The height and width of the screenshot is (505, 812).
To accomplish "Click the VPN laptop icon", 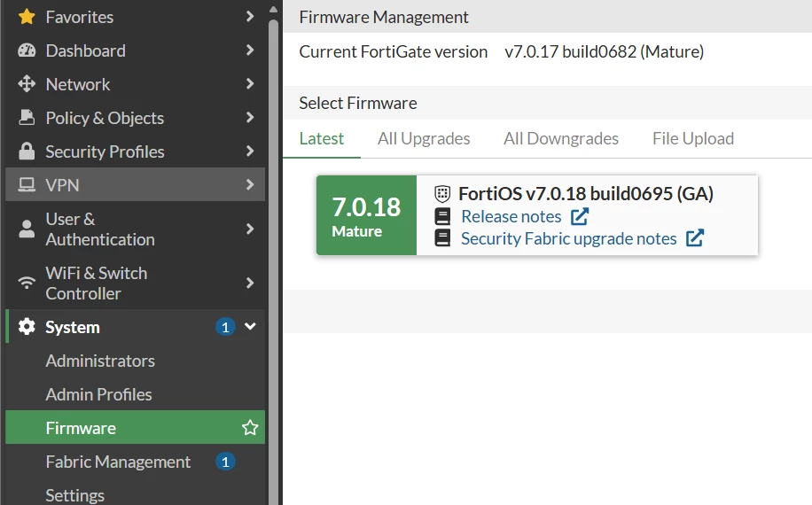I will tap(27, 184).
